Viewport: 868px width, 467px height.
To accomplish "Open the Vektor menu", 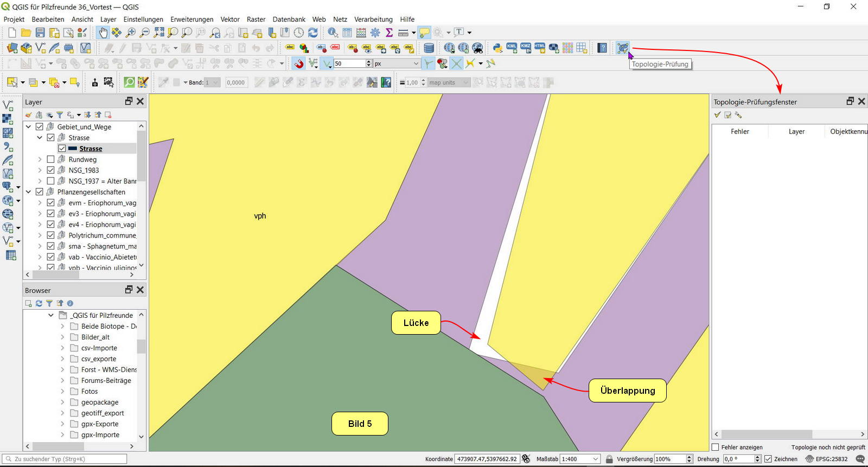I will pos(230,19).
